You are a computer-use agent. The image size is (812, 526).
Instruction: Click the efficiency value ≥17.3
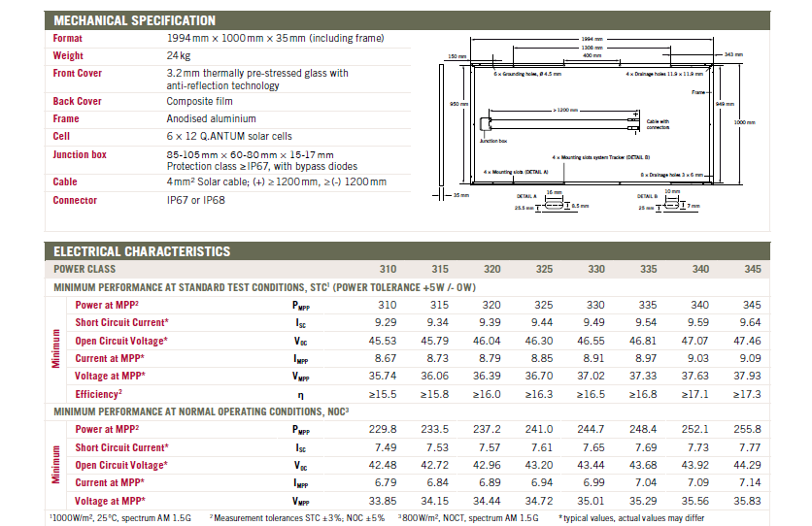tap(747, 394)
